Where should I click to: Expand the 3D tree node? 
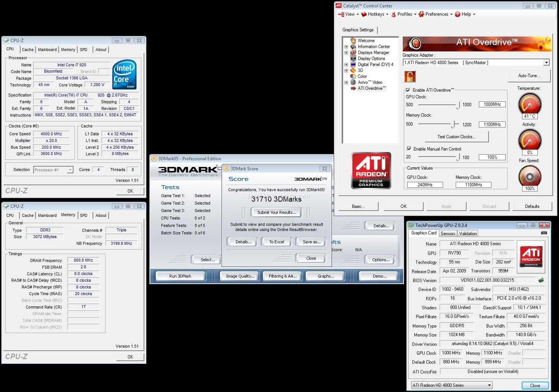346,70
